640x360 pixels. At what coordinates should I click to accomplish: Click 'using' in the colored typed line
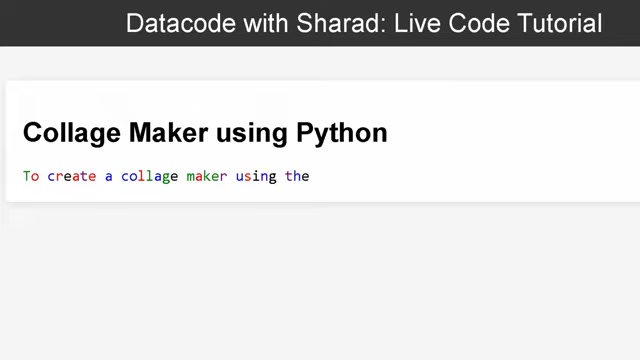[256, 177]
